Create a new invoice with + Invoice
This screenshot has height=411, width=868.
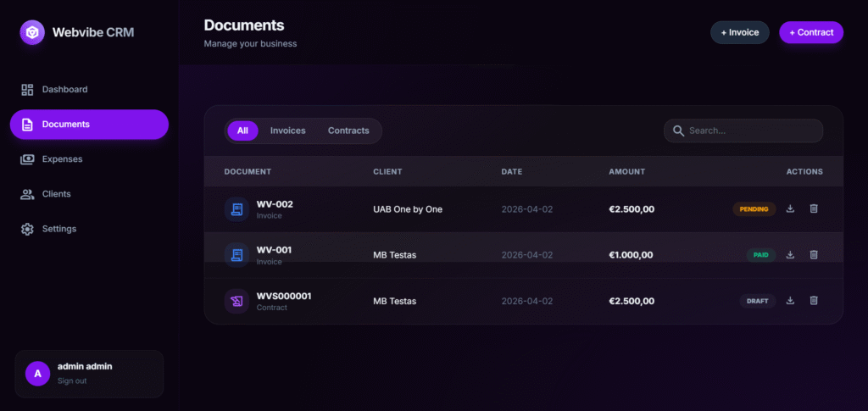click(739, 33)
